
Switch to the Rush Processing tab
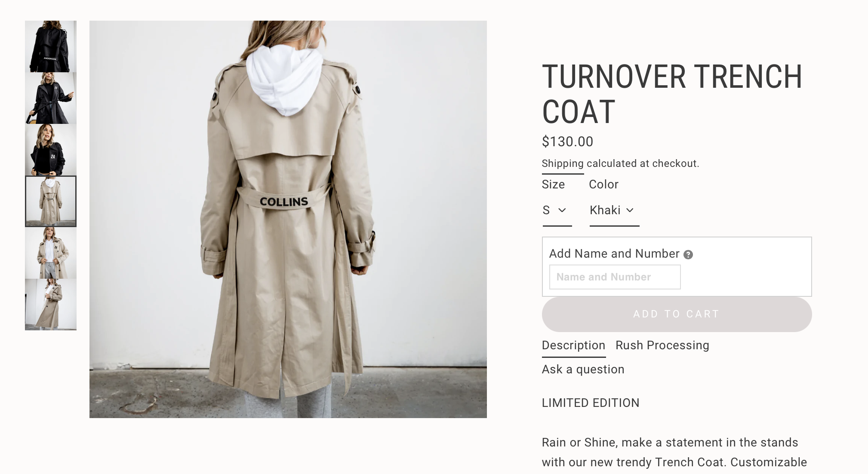tap(662, 345)
